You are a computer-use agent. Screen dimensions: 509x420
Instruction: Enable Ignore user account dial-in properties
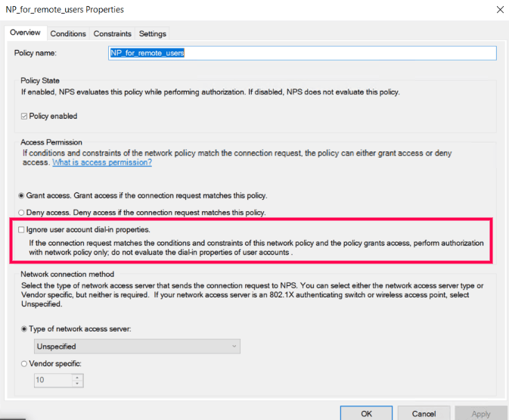pos(21,229)
